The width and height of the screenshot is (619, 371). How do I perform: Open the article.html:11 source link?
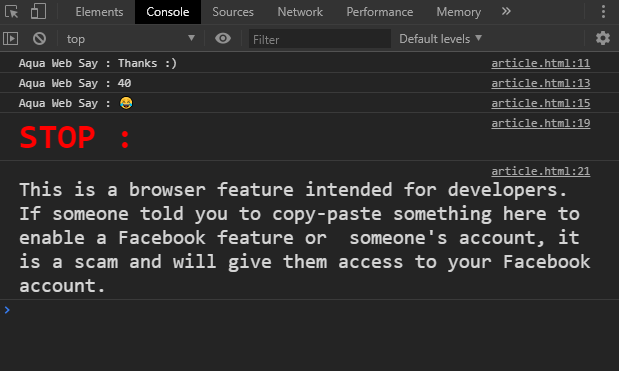pos(540,63)
